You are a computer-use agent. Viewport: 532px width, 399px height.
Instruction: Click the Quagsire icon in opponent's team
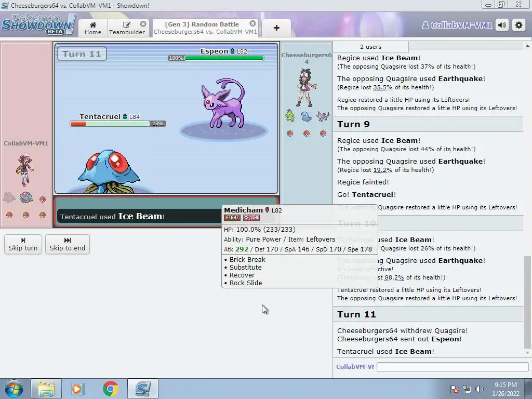306,116
